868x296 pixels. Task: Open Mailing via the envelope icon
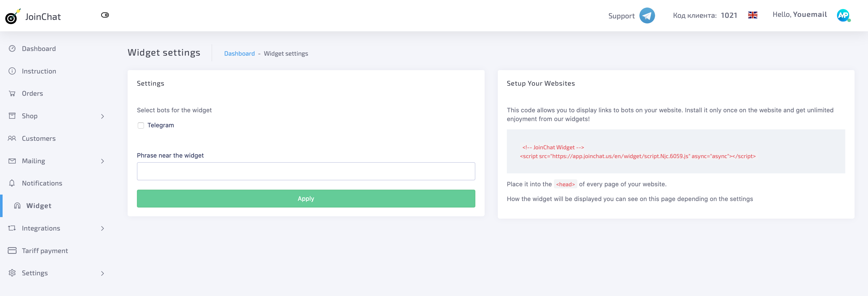tap(12, 161)
